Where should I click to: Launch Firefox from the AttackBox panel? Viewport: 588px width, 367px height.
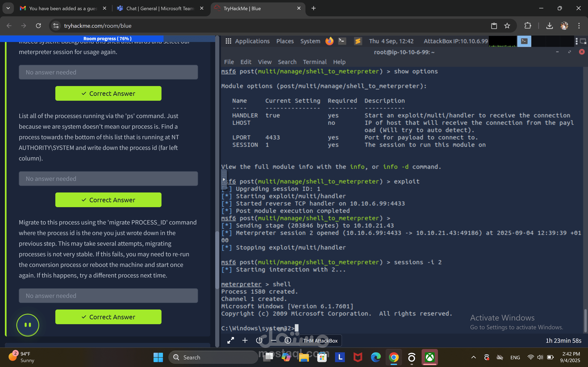point(329,41)
